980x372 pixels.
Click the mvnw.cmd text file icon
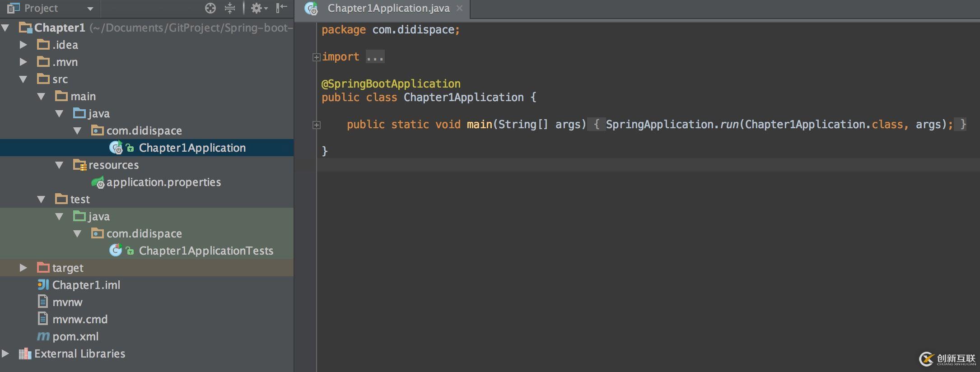42,319
